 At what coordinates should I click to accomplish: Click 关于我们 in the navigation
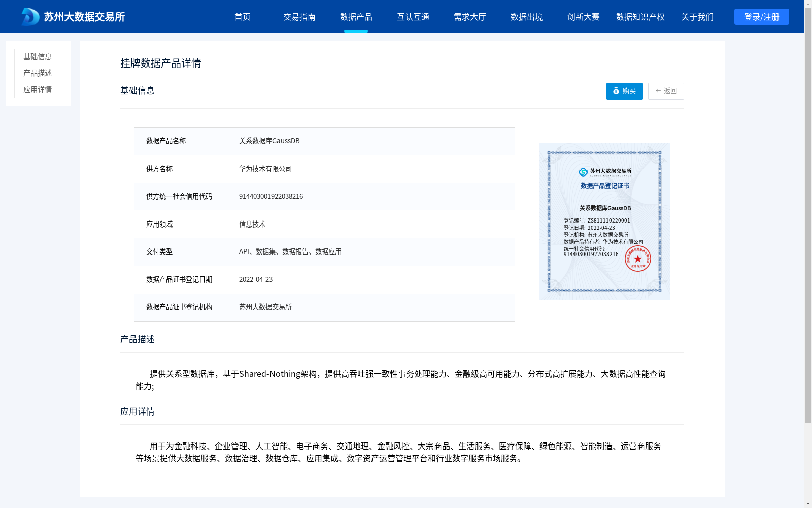pos(697,17)
